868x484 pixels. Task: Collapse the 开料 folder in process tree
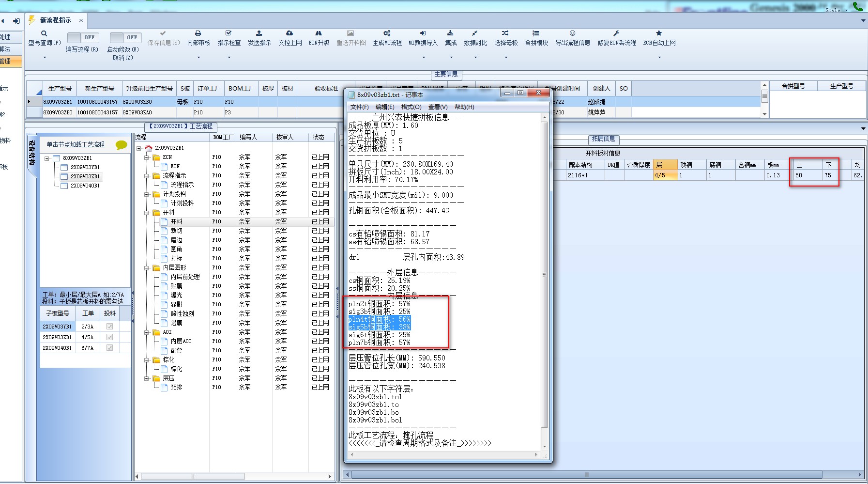147,213
